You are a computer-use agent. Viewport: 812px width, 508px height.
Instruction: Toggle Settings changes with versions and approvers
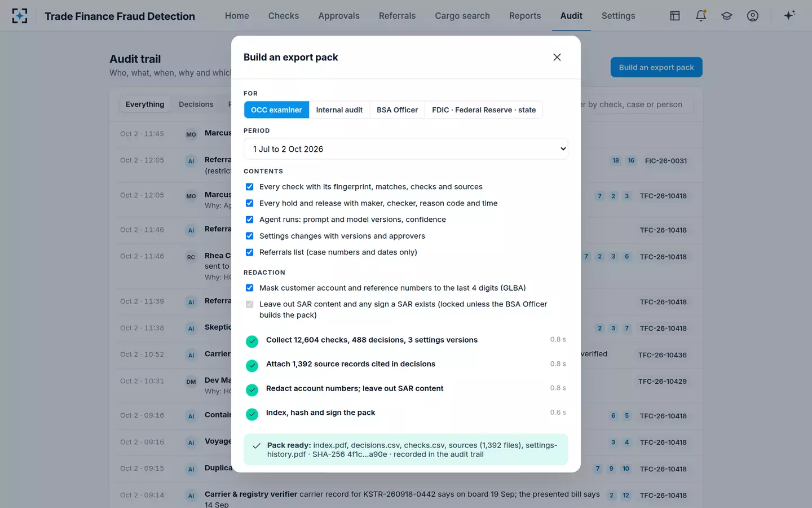pyautogui.click(x=249, y=236)
